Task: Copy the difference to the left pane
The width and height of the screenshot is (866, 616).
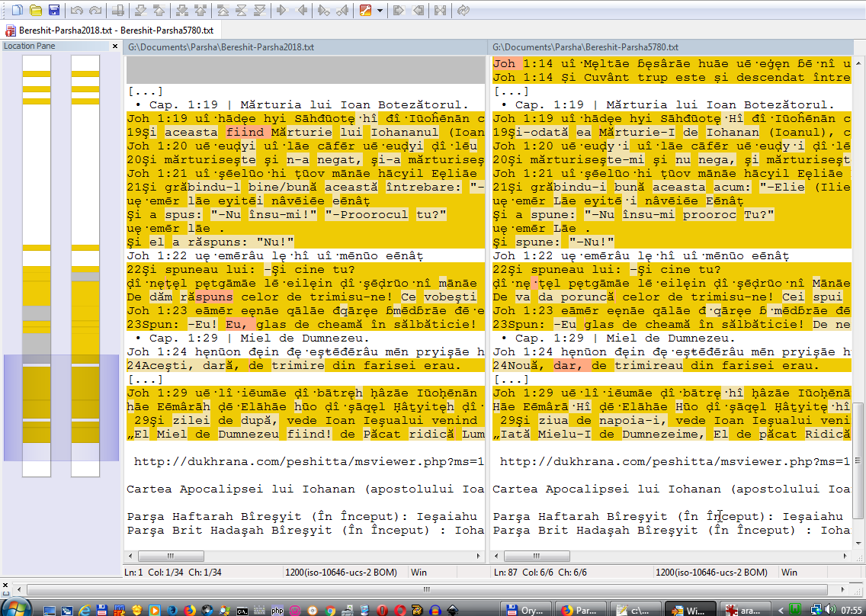Action: (x=303, y=11)
